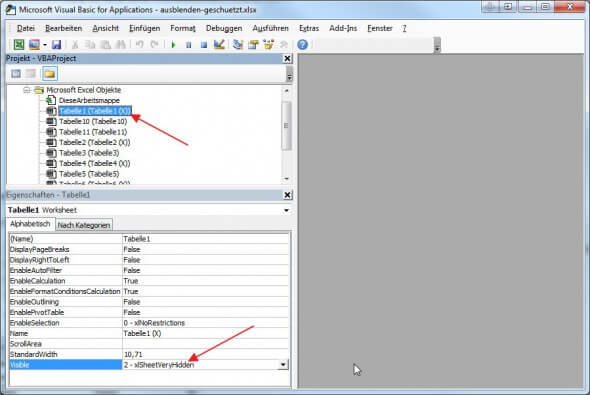Click View Code icon in Project panel
Screen dimensions: 590x395
[16, 74]
